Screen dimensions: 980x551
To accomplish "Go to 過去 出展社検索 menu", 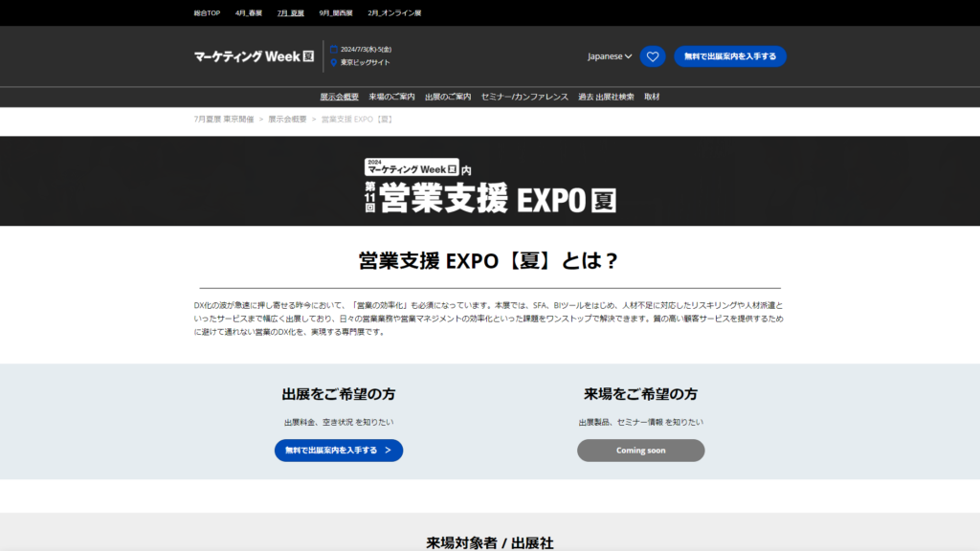I will pos(606,97).
